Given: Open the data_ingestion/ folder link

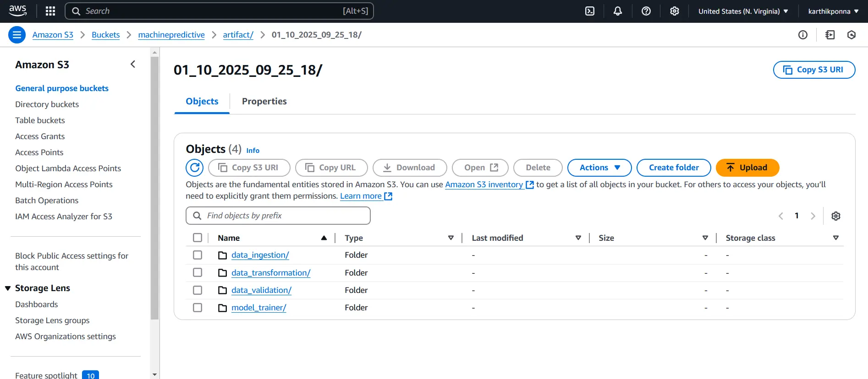Looking at the screenshot, I should (260, 255).
